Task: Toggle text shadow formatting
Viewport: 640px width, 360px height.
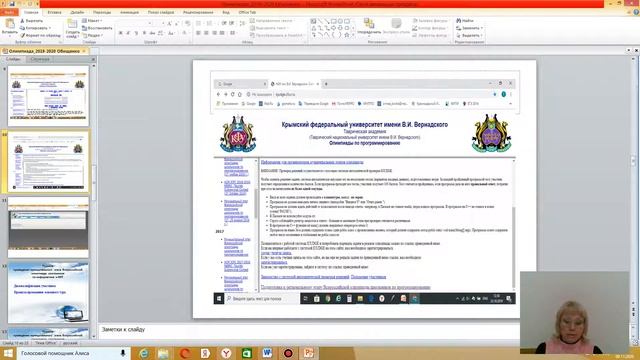Action: (x=144, y=33)
